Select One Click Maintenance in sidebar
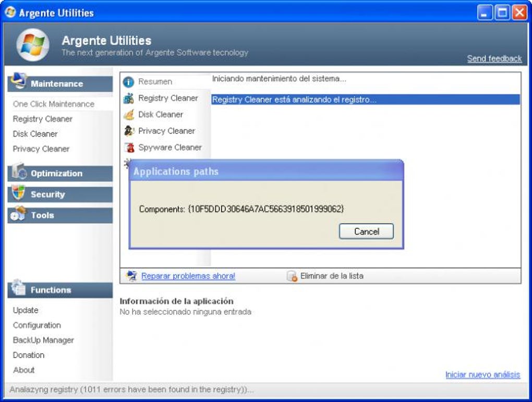Viewport: 532px width, 402px height. pos(54,104)
